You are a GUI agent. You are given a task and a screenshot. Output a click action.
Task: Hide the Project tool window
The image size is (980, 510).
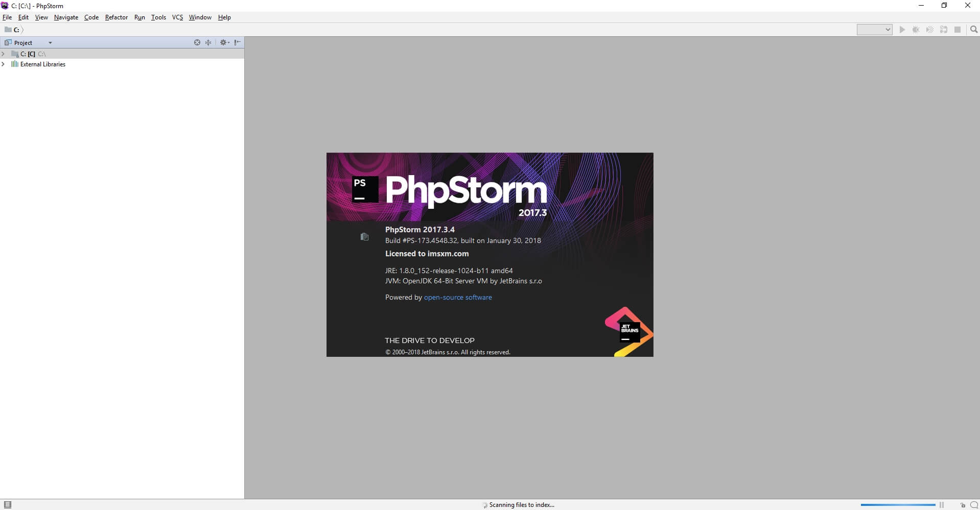tap(238, 43)
